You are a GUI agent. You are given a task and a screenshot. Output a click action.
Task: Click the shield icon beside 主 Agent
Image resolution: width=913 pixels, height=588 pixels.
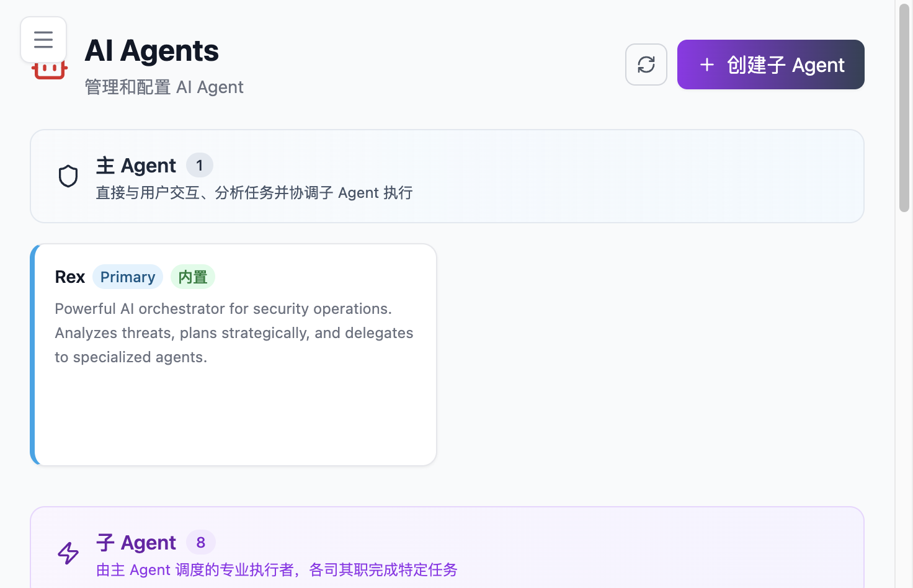coord(68,176)
